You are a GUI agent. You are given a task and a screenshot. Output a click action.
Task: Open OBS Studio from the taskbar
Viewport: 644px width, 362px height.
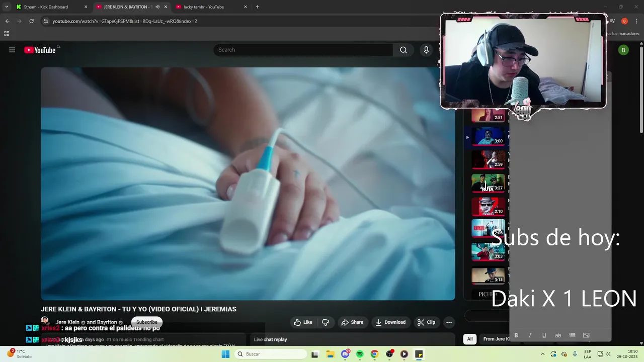point(389,354)
